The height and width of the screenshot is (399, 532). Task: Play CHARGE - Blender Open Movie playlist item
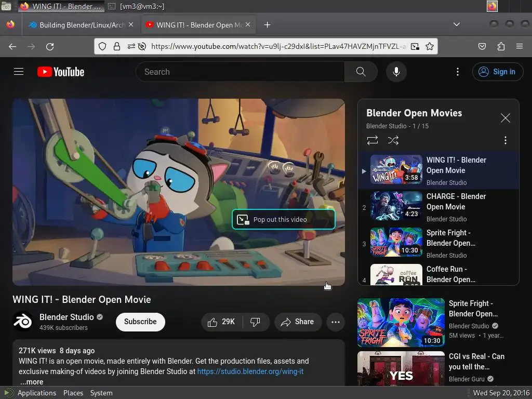438,207
